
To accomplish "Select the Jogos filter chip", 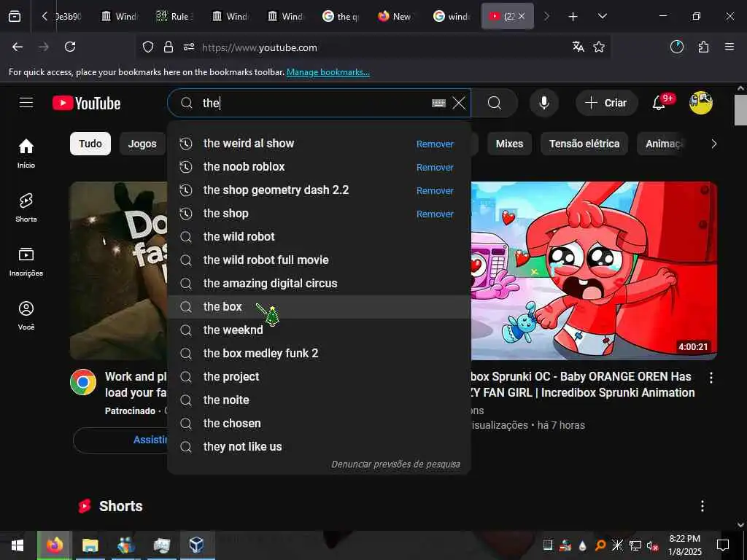I will pyautogui.click(x=142, y=144).
